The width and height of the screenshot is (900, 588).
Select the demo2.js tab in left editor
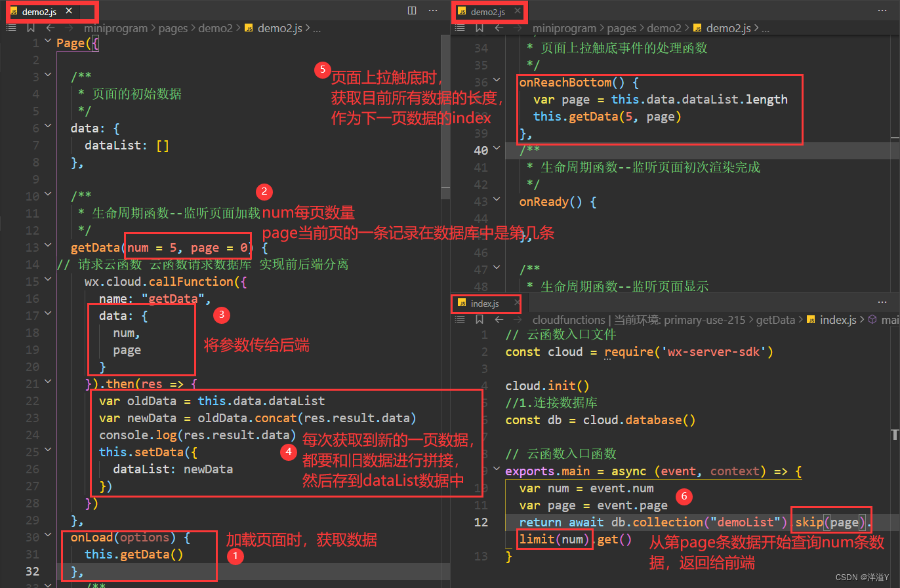pos(39,11)
